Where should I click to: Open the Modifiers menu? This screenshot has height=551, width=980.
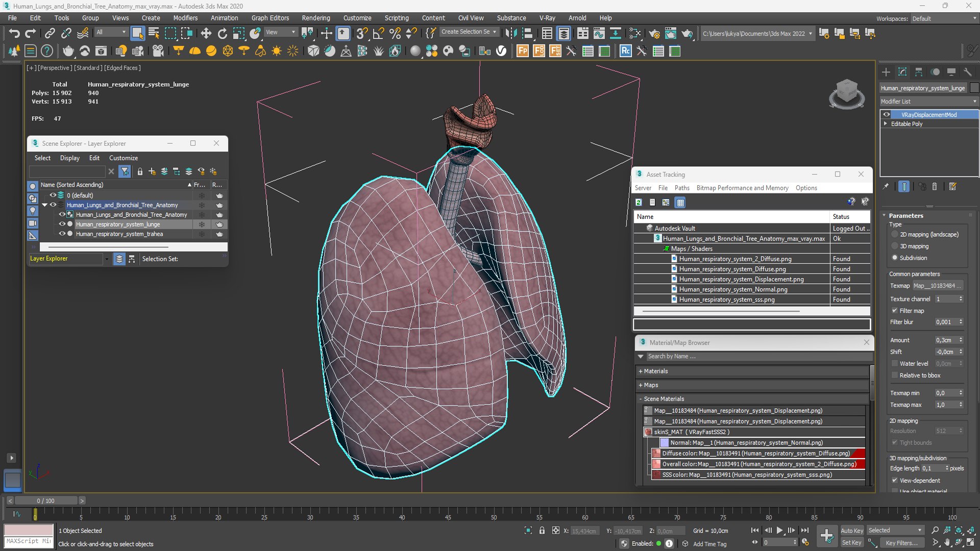(185, 18)
